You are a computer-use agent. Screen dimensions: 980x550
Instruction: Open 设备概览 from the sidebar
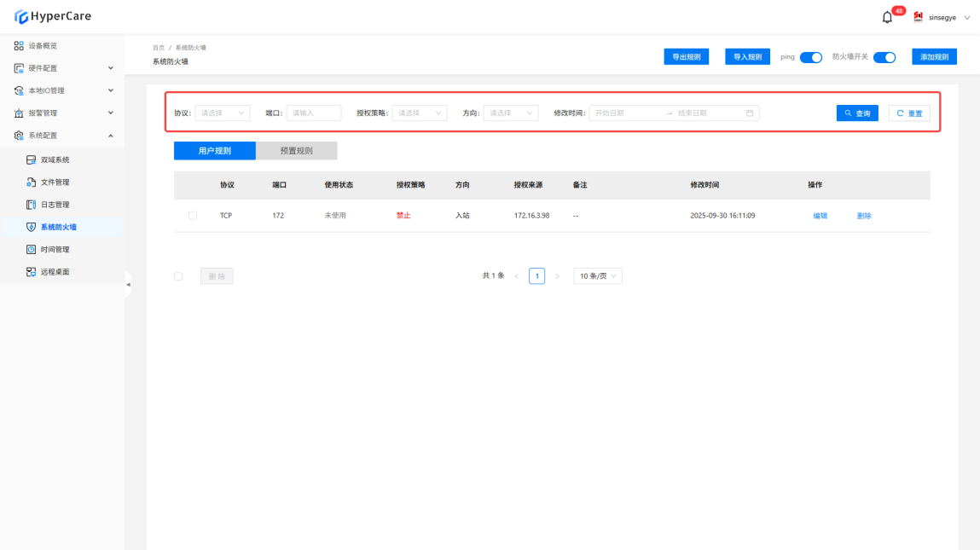click(43, 45)
